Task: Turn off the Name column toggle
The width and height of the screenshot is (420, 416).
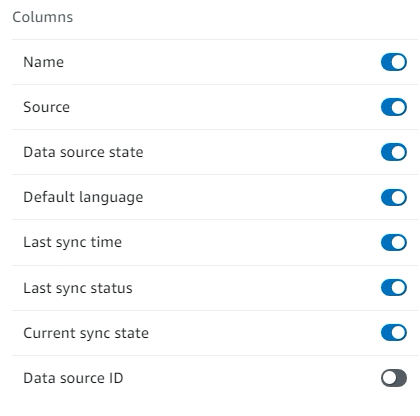Action: click(394, 62)
